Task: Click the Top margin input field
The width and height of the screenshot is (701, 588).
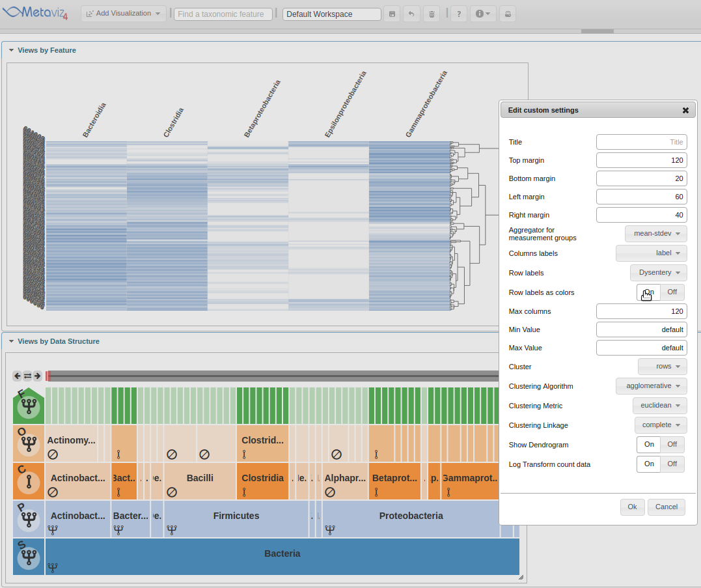Action: pos(642,160)
